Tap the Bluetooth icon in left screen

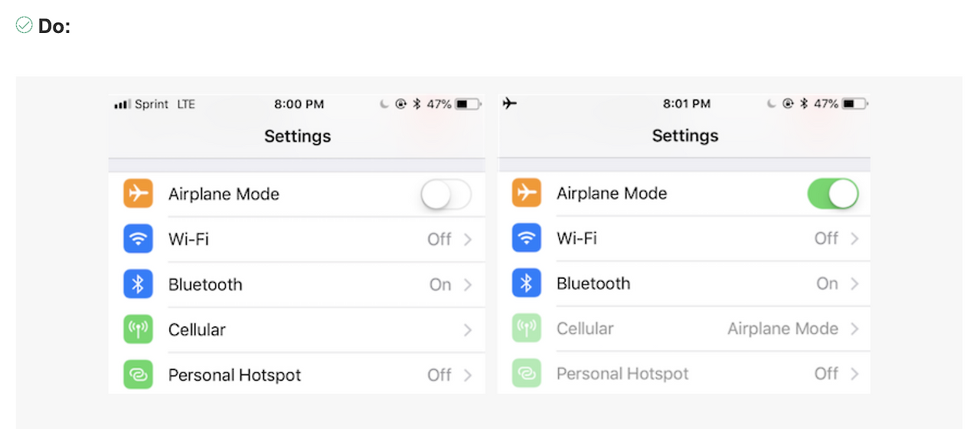(138, 284)
